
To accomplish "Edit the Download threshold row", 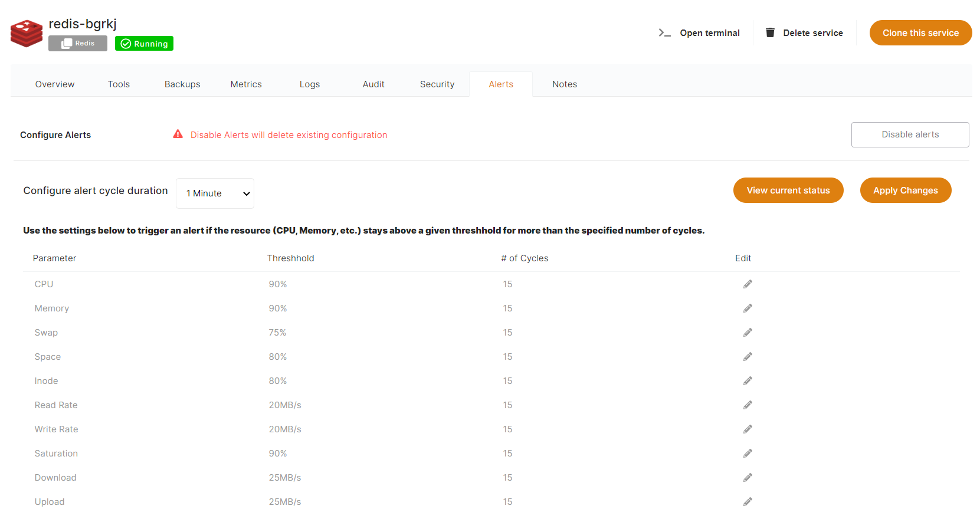I will [748, 478].
